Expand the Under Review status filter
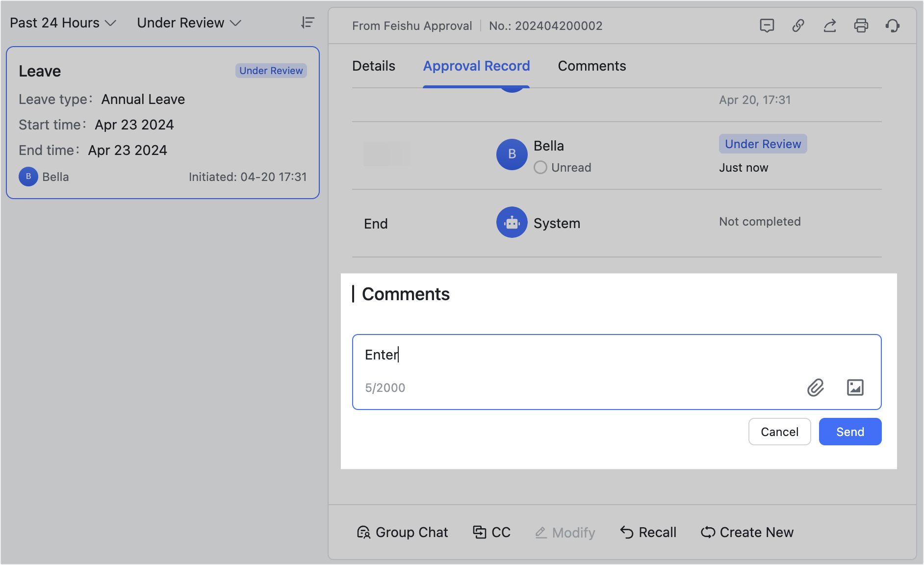This screenshot has width=924, height=565. (189, 23)
